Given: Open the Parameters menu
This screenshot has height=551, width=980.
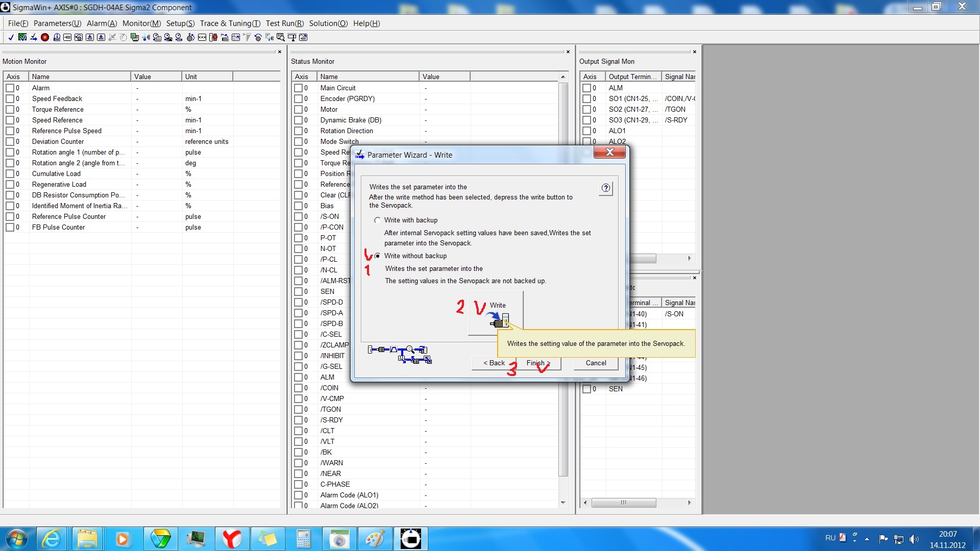Looking at the screenshot, I should (57, 23).
